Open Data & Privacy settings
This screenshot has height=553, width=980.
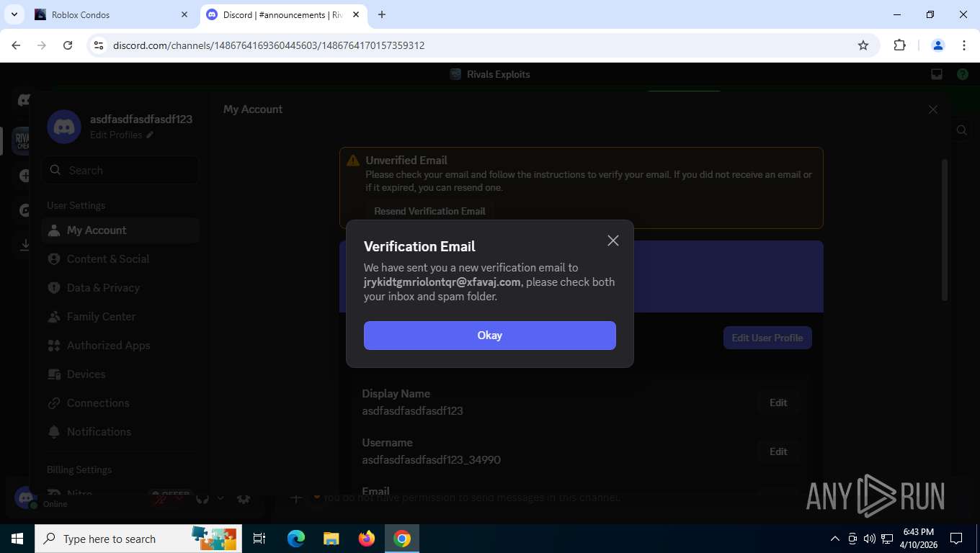[121, 288]
